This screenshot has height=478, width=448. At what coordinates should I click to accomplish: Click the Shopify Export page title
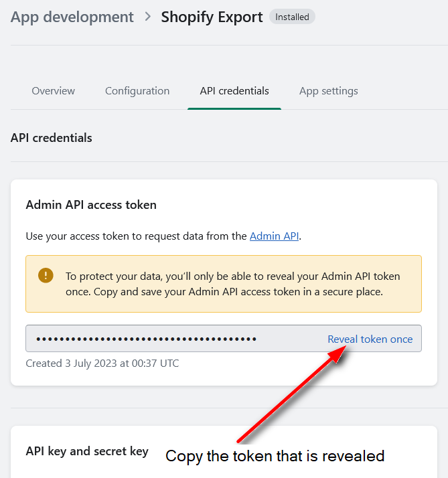click(212, 17)
